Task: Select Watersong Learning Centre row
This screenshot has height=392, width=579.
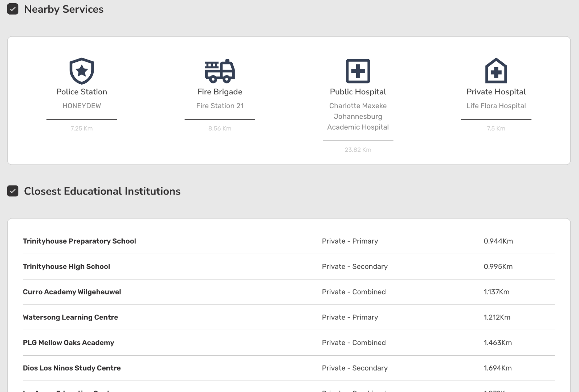Action: (70, 317)
